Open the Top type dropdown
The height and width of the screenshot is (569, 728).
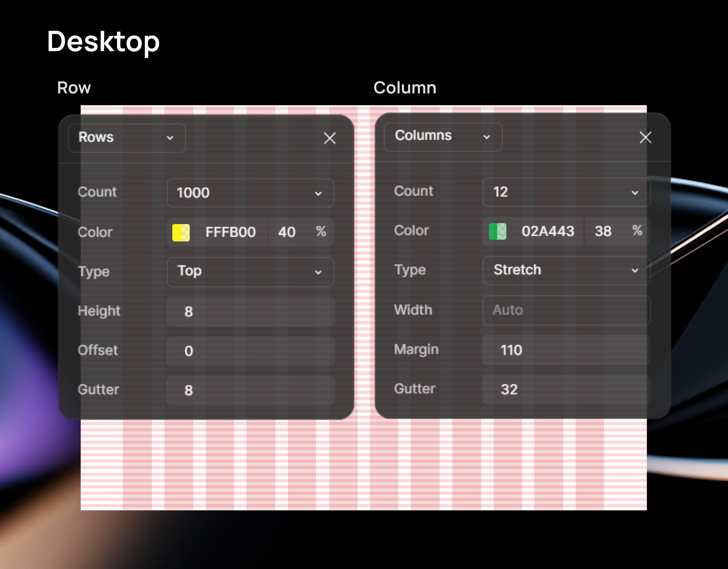tap(250, 272)
